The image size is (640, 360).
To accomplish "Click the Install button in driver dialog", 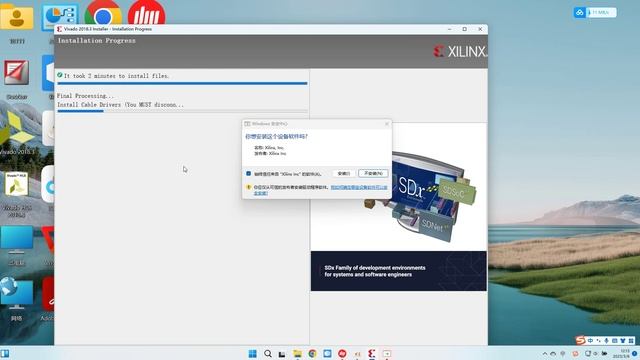I will (344, 173).
